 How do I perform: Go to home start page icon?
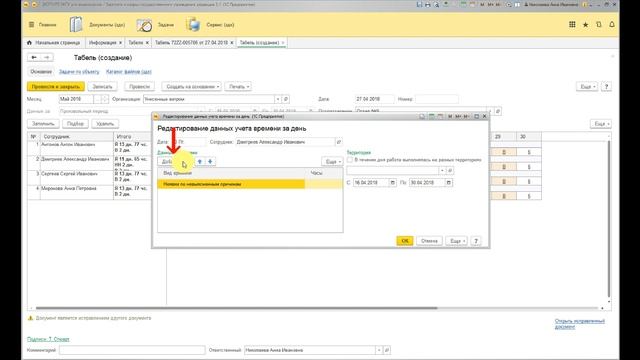(29, 42)
